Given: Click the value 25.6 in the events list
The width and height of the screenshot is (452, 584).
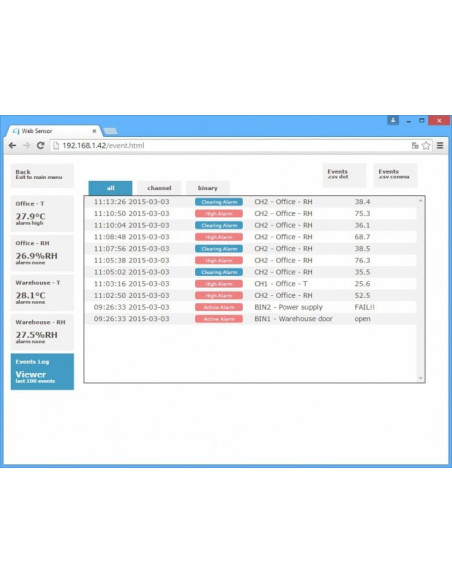Looking at the screenshot, I should point(362,284).
